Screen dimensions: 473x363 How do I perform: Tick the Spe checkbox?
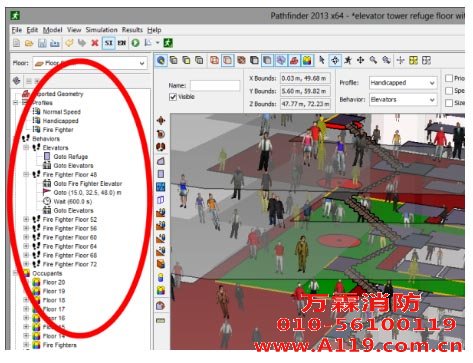(449, 91)
